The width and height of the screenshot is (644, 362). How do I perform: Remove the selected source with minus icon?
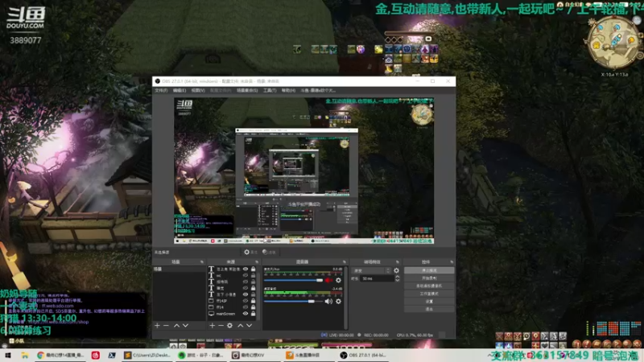pyautogui.click(x=221, y=326)
